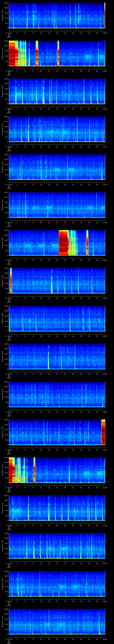This screenshot has height=644, width=114.
Task: Click the spectrogram starting at 21:44:00
Action: [57, 281]
